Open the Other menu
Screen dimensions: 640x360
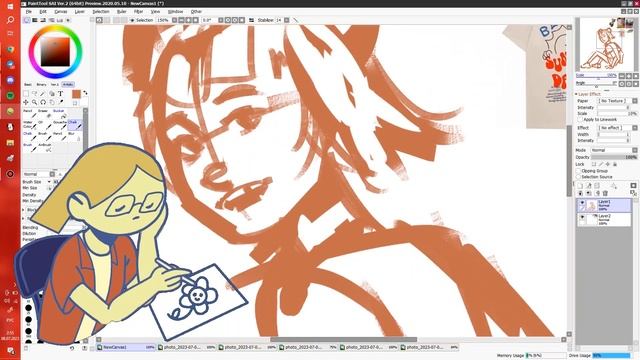click(196, 12)
